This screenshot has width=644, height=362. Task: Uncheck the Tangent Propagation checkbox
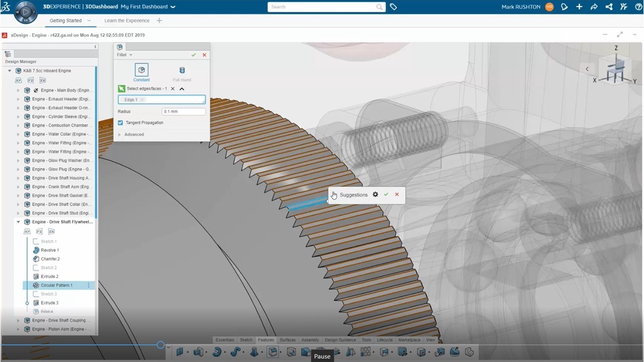120,123
